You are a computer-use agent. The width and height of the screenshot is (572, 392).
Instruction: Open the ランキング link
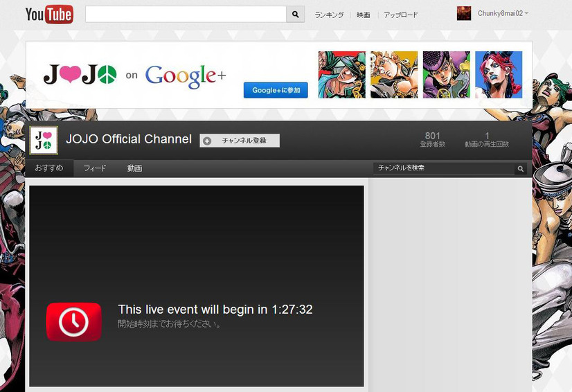point(329,15)
